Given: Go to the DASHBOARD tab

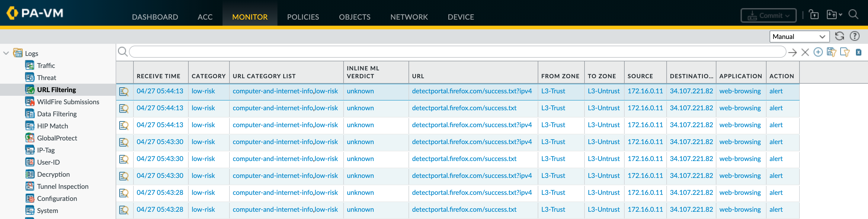Looking at the screenshot, I should point(155,17).
